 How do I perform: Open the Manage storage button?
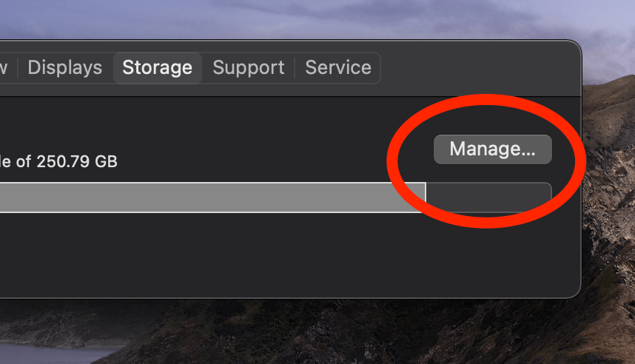(492, 149)
